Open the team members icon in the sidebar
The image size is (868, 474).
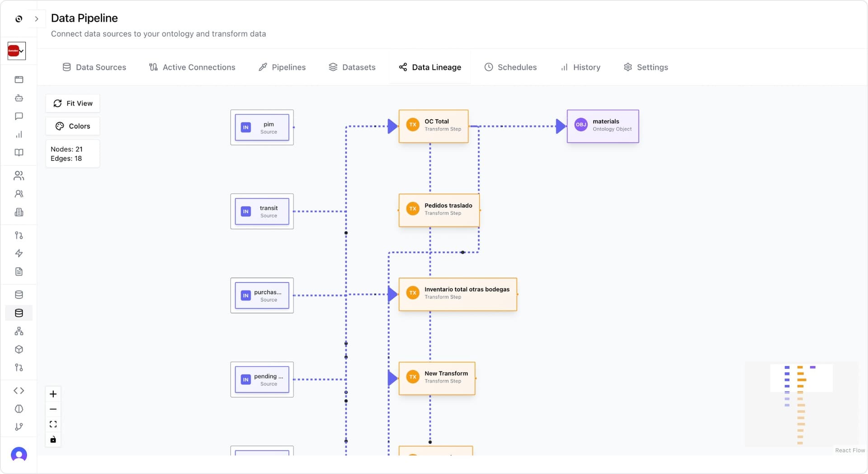click(19, 175)
